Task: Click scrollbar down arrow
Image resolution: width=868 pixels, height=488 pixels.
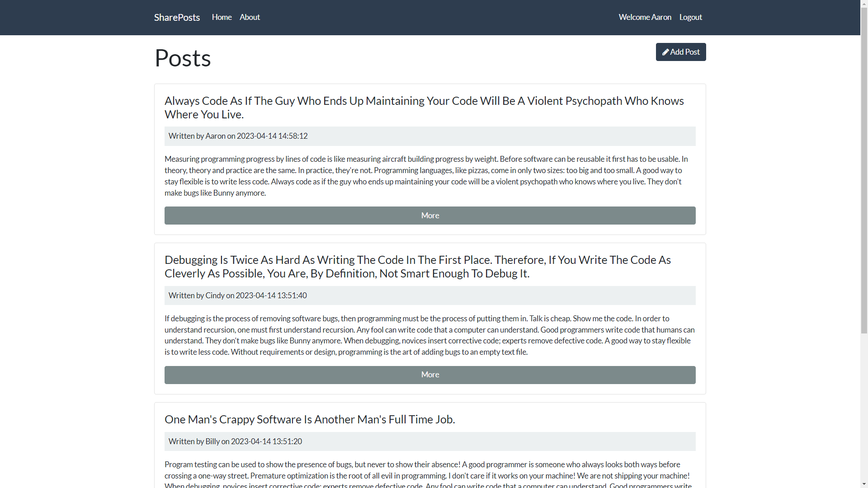Action: (864, 484)
